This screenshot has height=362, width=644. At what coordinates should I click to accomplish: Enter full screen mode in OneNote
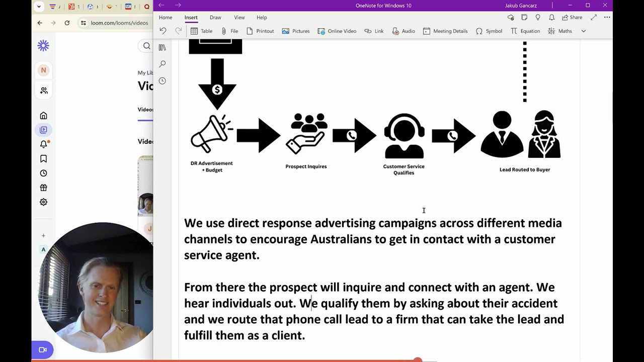[594, 17]
